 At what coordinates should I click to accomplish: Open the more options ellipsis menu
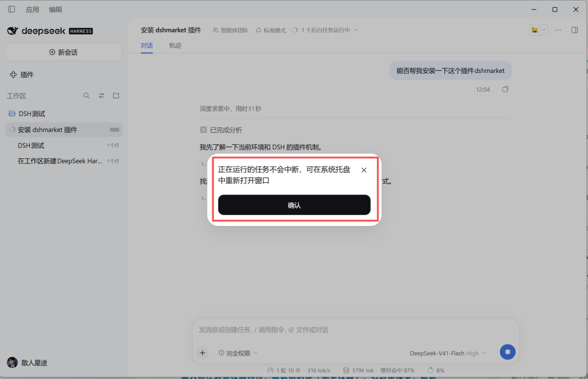pos(558,30)
